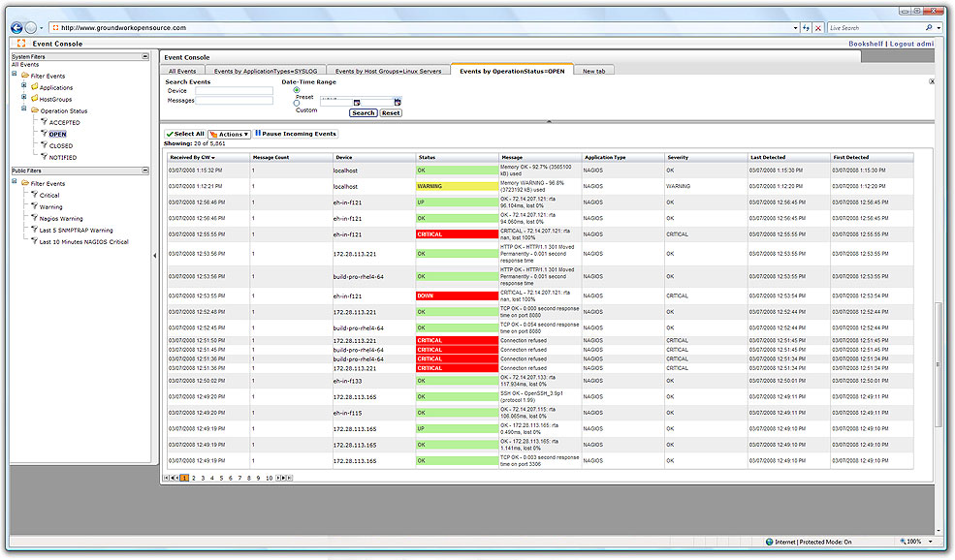This screenshot has height=560, width=955.
Task: Click the browser refresh icon
Action: [x=806, y=28]
